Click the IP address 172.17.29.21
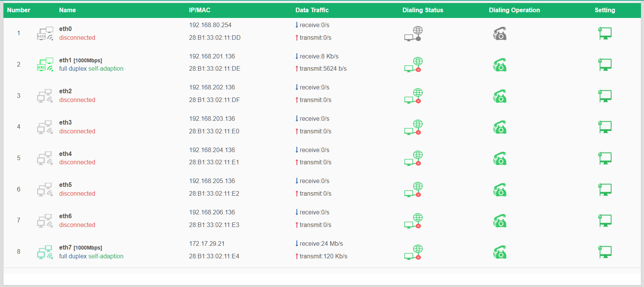644x287 pixels. (207, 244)
